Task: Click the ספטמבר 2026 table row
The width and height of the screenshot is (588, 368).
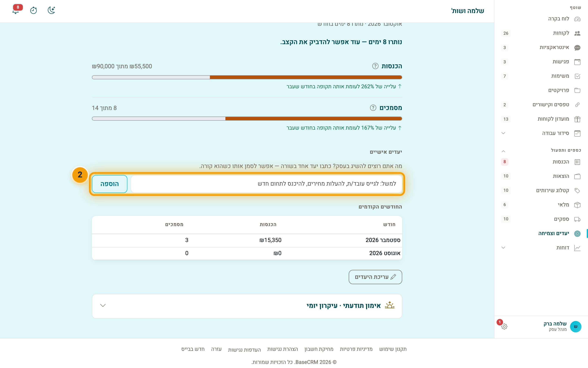Action: coord(247,240)
